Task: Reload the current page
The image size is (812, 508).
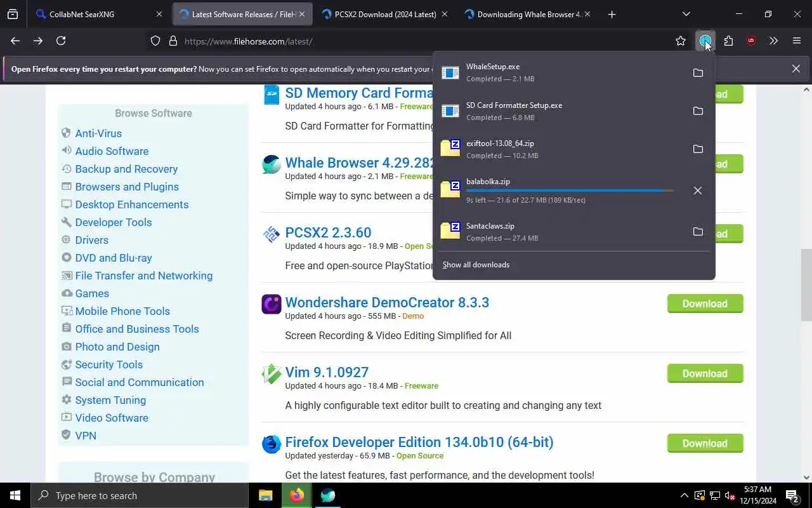Action: (x=61, y=41)
